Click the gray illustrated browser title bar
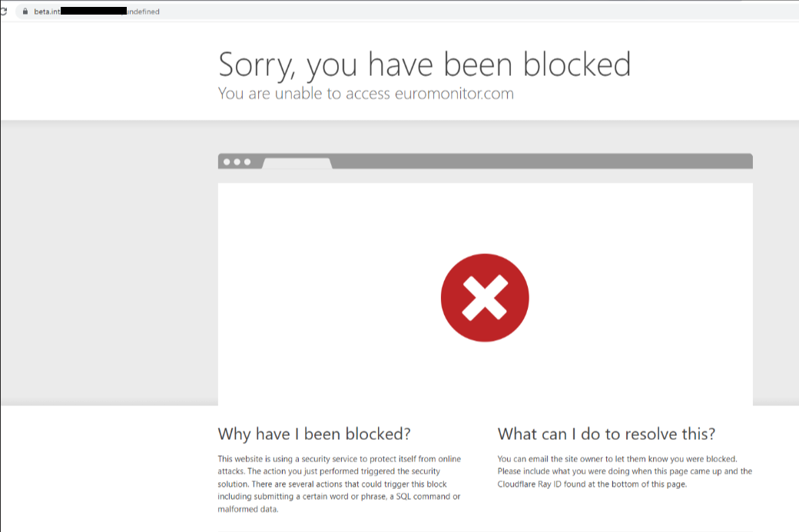The image size is (799, 532). coord(538,161)
